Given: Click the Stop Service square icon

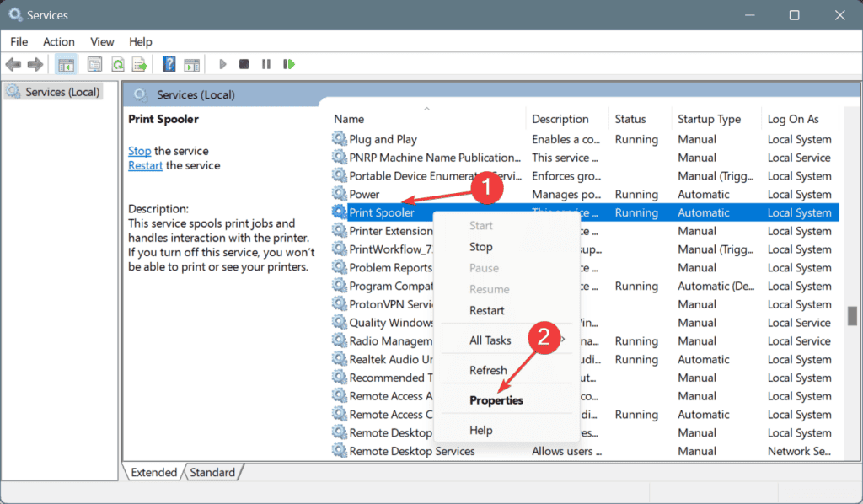Looking at the screenshot, I should pos(244,64).
